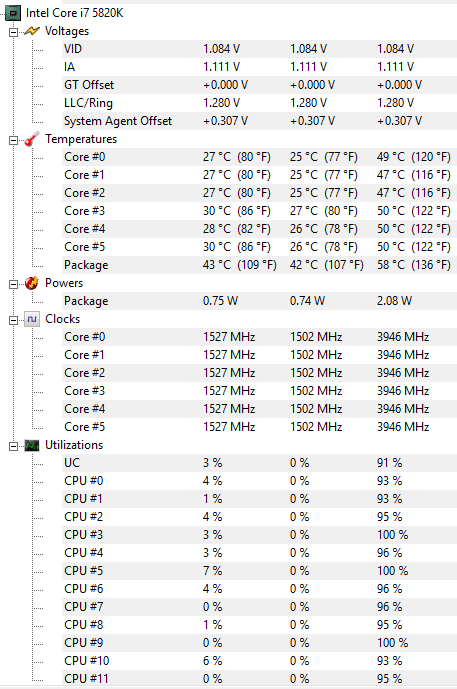Collapse the Clocks section
The image size is (457, 689).
14,320
